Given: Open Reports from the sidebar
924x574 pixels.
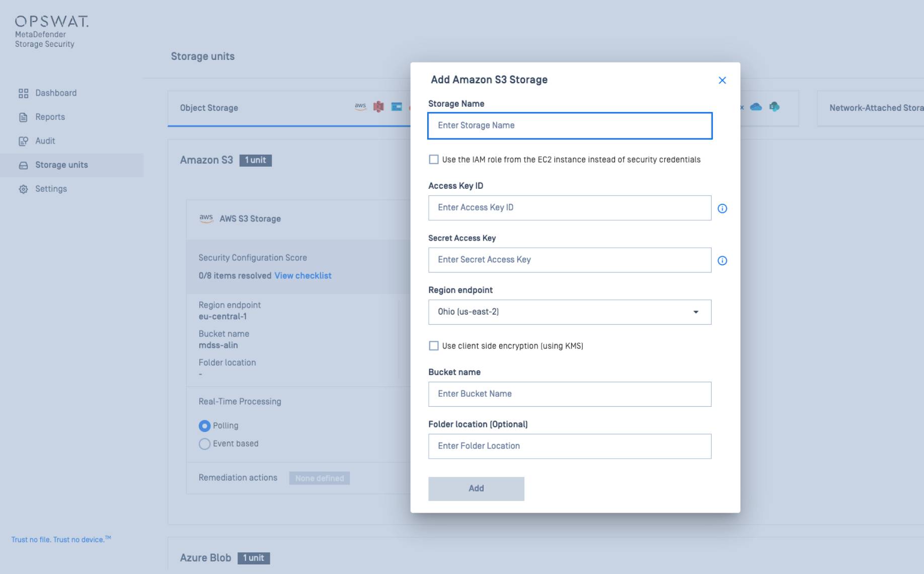Looking at the screenshot, I should click(x=23, y=116).
